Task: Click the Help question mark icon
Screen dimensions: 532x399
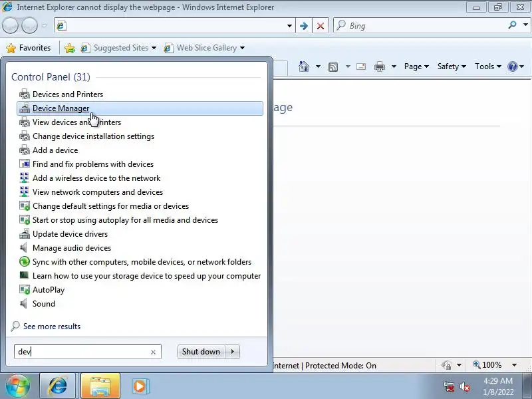Action: tap(512, 66)
